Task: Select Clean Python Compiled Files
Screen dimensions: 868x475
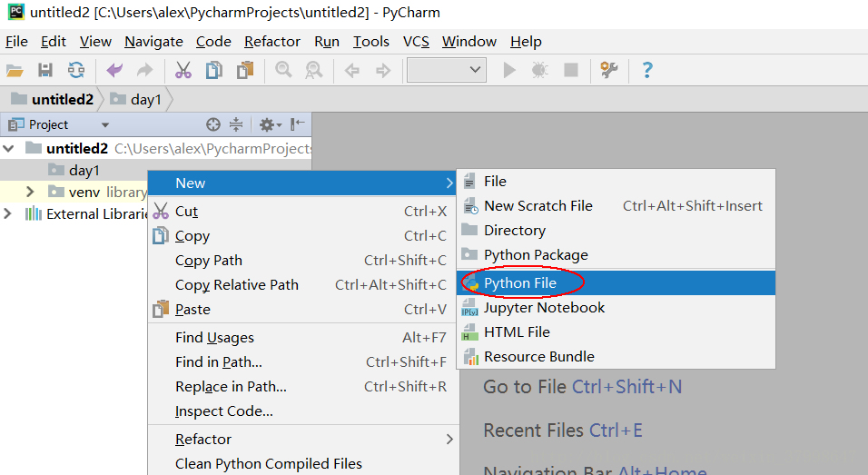Action: (302, 463)
